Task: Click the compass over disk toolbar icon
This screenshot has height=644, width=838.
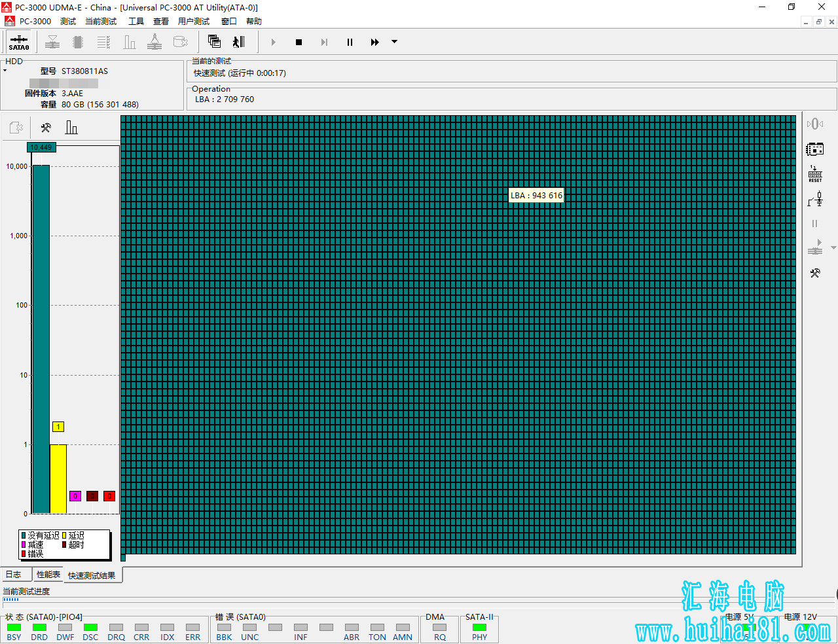Action: [x=155, y=43]
